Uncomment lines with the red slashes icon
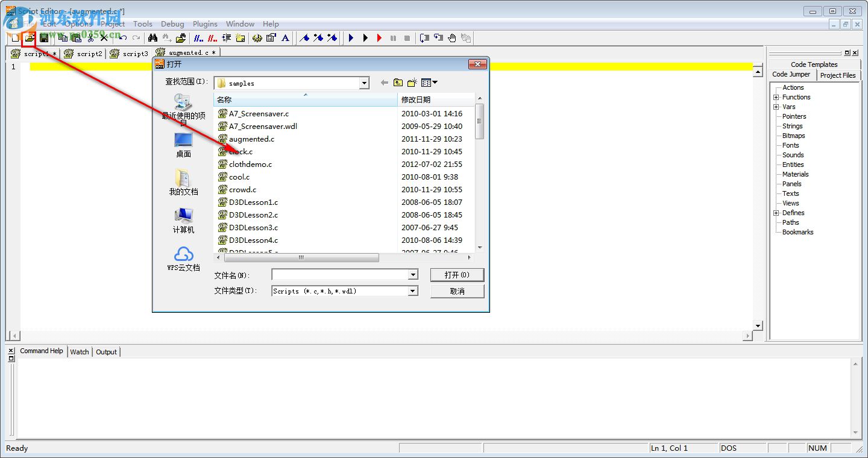868x458 pixels. click(x=212, y=38)
